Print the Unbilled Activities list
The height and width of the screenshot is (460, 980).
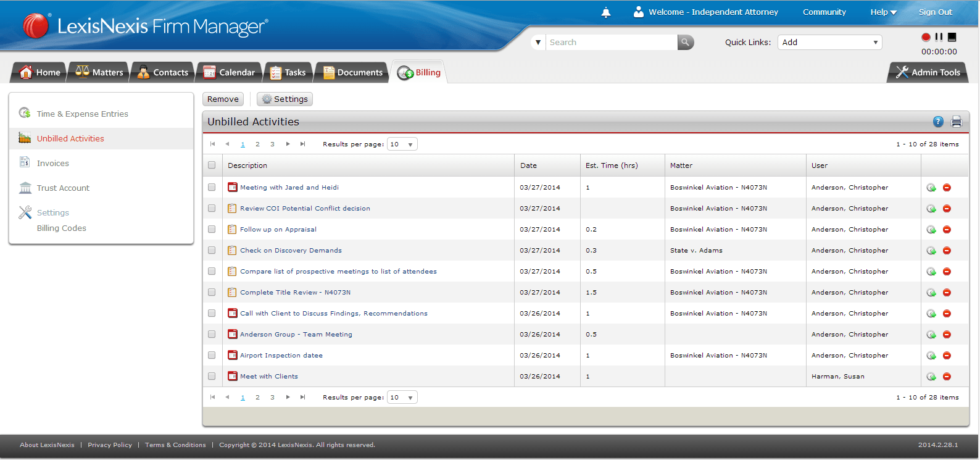(x=957, y=122)
